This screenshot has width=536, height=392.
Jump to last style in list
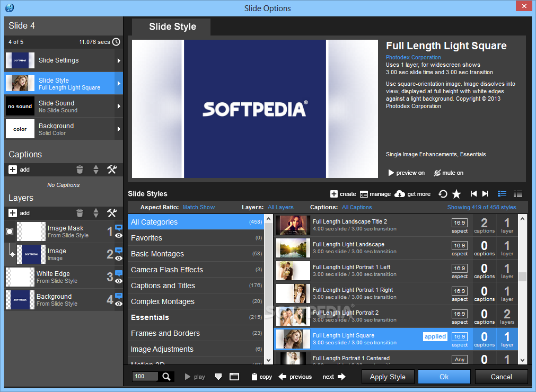485,193
